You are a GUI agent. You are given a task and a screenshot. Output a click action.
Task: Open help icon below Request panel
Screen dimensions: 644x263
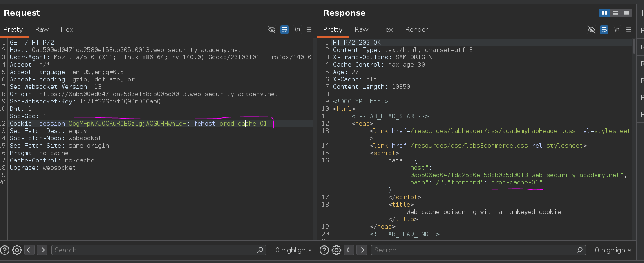point(5,250)
